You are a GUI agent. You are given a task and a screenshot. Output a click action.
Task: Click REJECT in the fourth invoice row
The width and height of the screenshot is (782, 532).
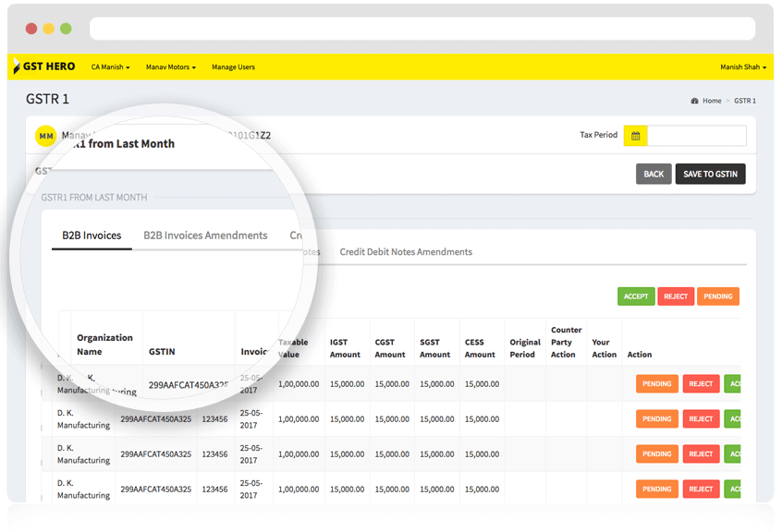pyautogui.click(x=701, y=490)
